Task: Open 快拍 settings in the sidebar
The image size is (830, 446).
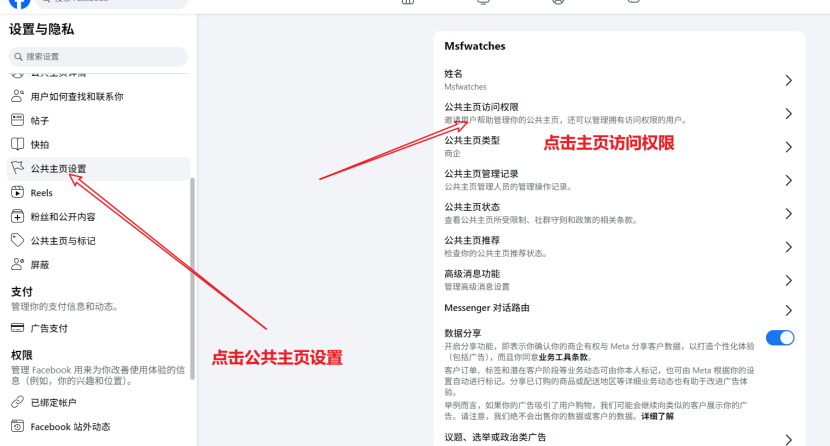Action: (98, 144)
